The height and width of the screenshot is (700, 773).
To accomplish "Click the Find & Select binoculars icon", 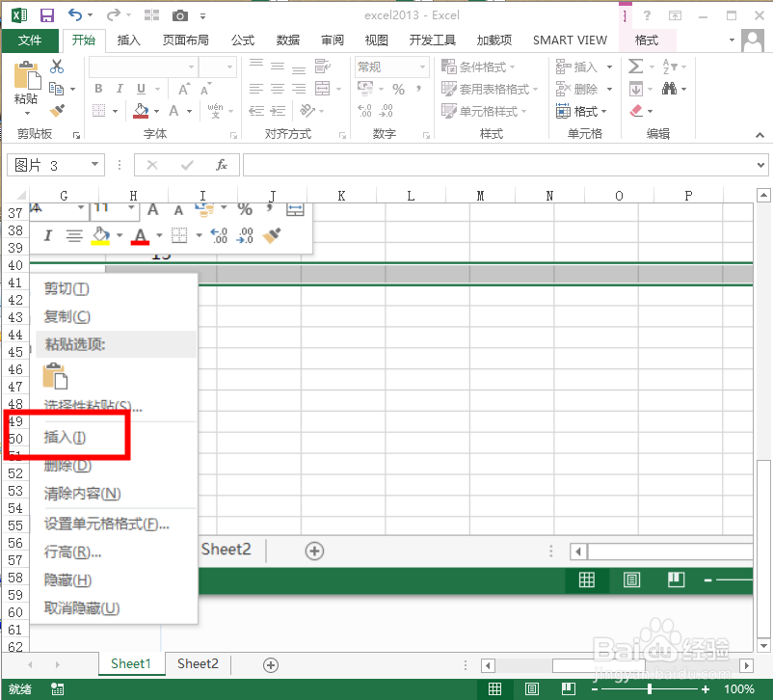I will (670, 89).
